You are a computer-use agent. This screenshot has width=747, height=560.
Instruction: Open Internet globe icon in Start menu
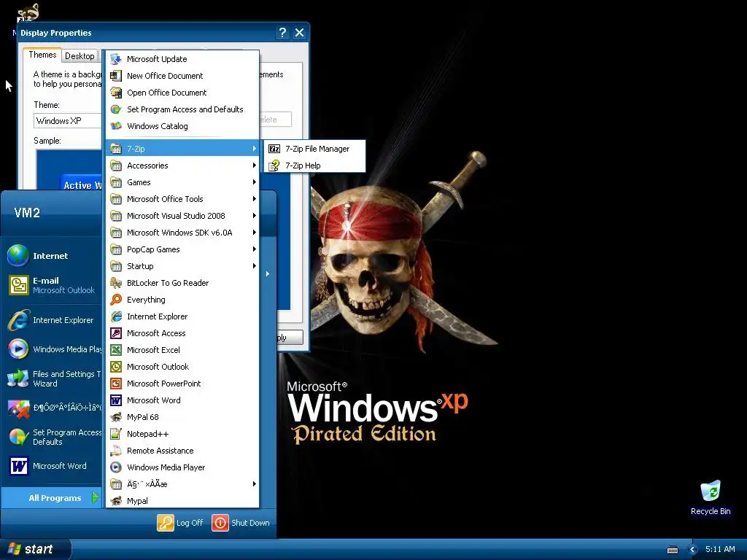18,256
